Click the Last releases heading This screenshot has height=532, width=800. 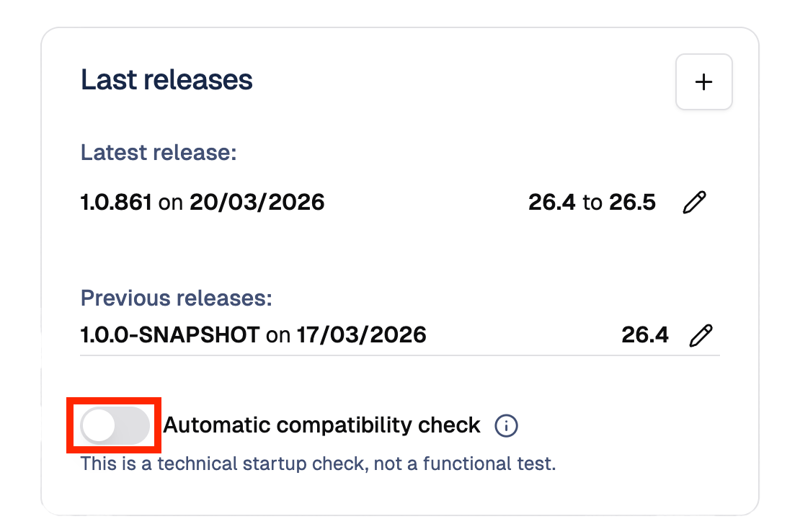coord(166,80)
